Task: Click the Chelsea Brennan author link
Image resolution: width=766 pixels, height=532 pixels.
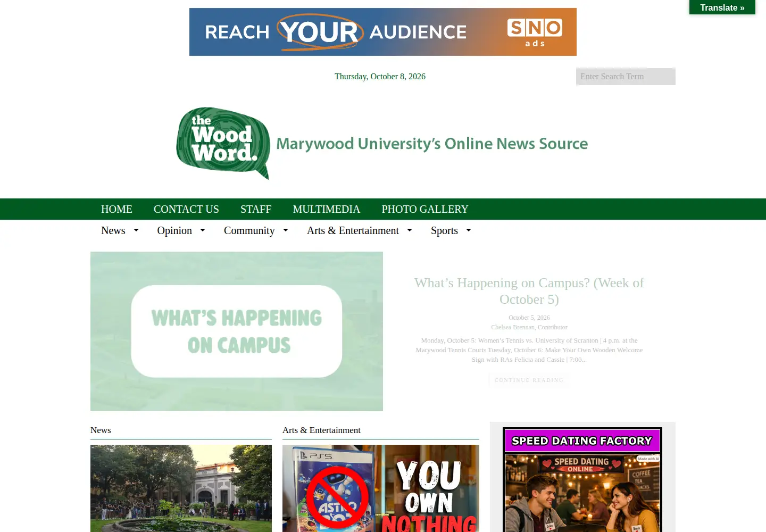Action: pos(513,327)
